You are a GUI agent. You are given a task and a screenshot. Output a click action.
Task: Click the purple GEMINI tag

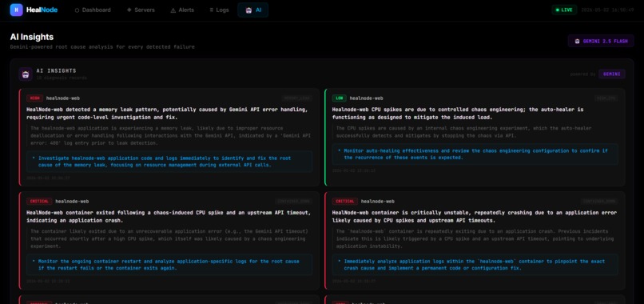(x=612, y=74)
